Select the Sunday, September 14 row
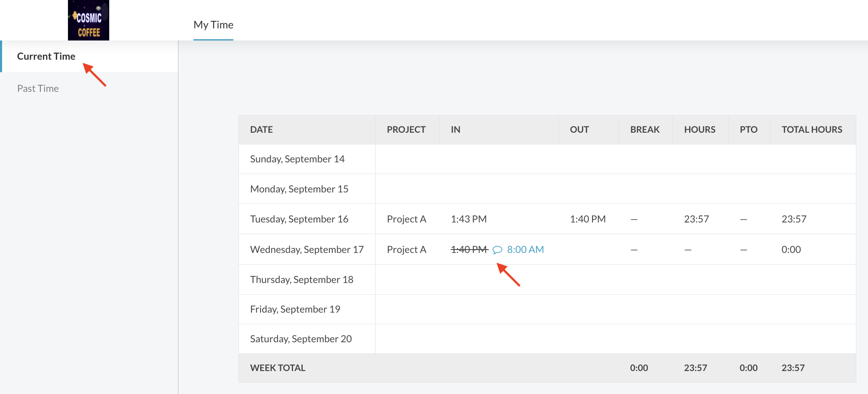Viewport: 868px width, 394px height. click(x=297, y=159)
